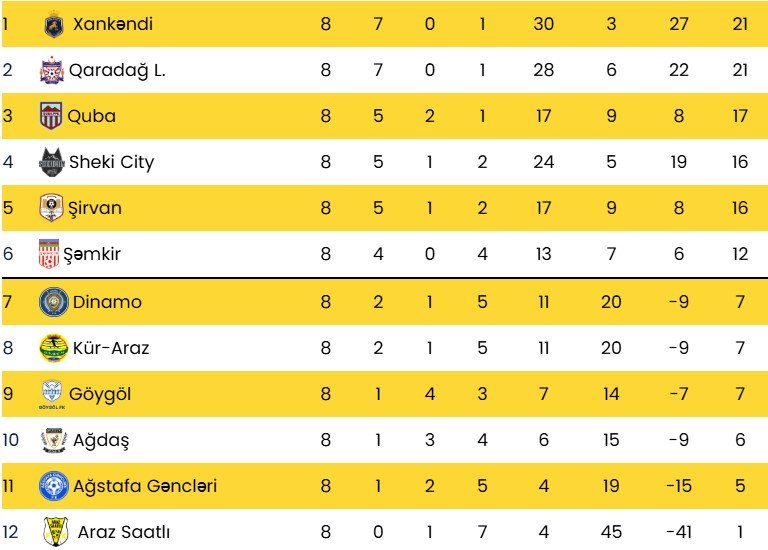Click the Xankəndi club crest icon
This screenshot has height=550, width=768.
tap(54, 24)
